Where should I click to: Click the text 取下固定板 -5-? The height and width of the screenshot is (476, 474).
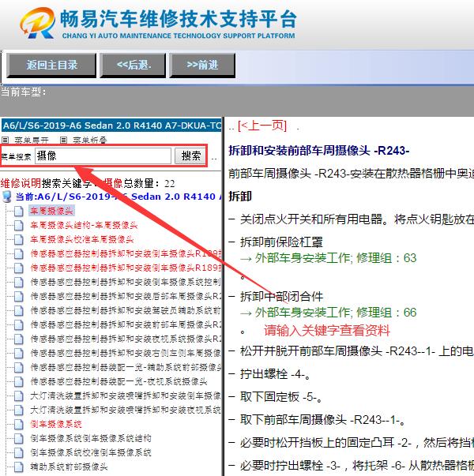281,397
